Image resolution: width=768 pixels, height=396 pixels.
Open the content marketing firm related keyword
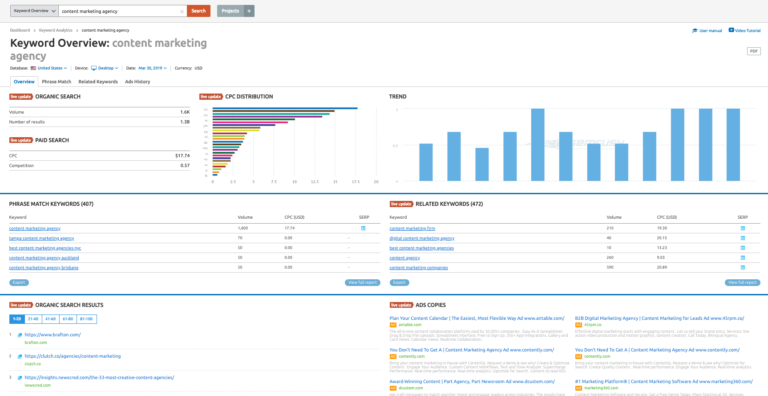412,228
